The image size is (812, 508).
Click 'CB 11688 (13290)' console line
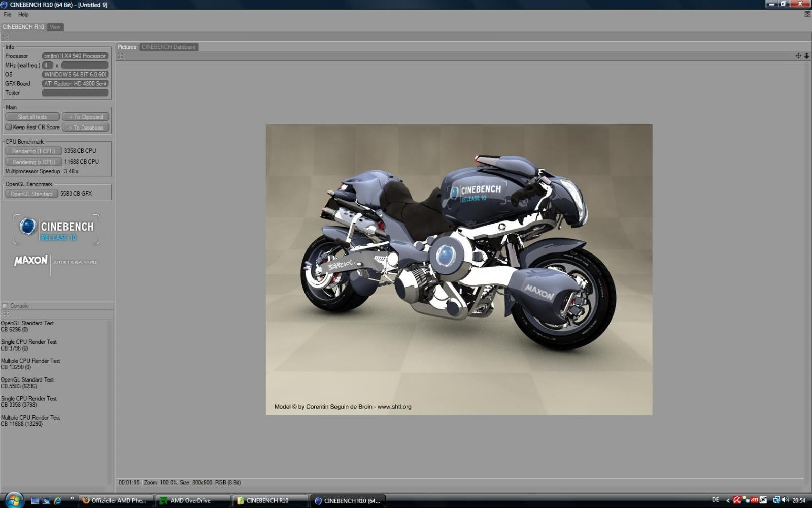[22, 424]
